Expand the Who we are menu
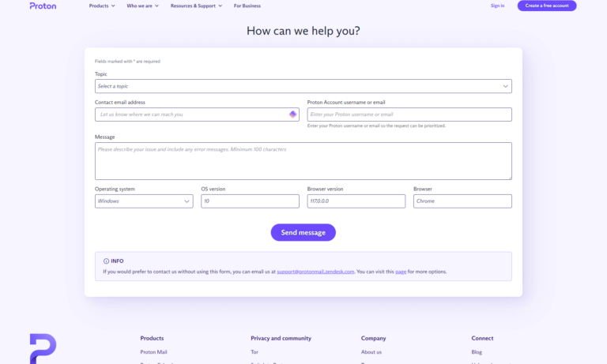This screenshot has height=364, width=607. (143, 6)
